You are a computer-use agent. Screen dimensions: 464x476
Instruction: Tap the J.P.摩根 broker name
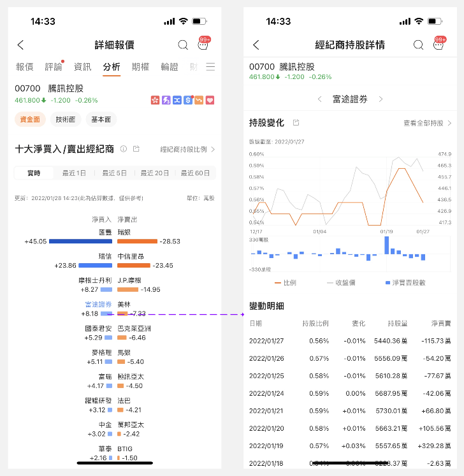click(x=129, y=280)
